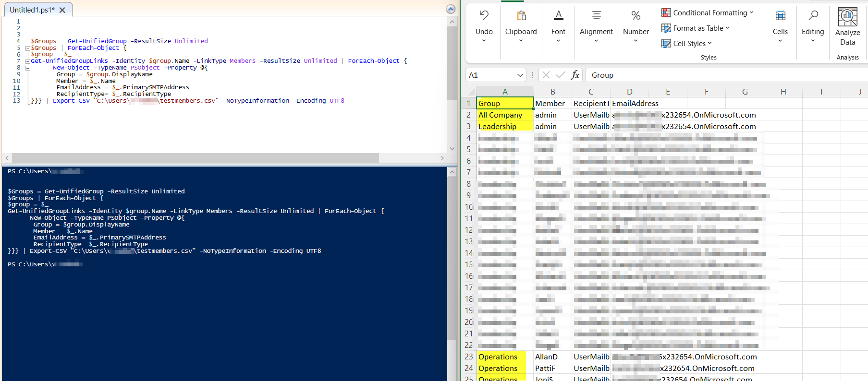This screenshot has width=868, height=381.
Task: Click cell A1 containing Group
Action: tap(505, 103)
